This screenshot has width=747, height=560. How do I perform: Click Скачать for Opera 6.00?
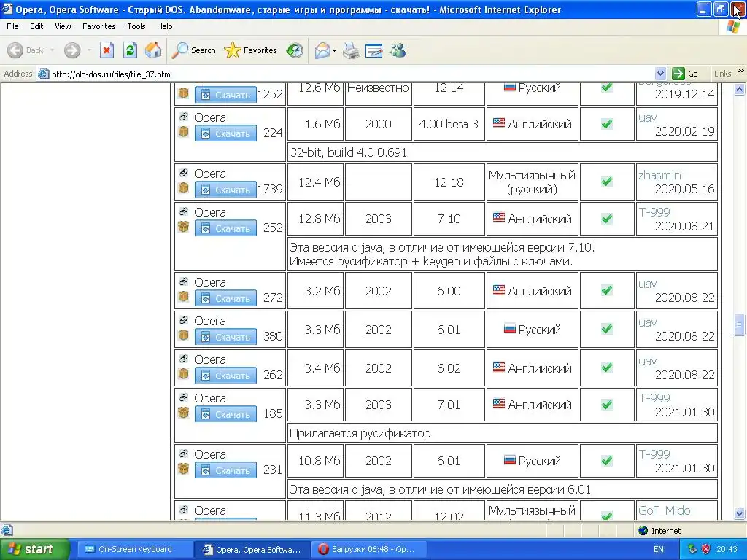point(226,298)
